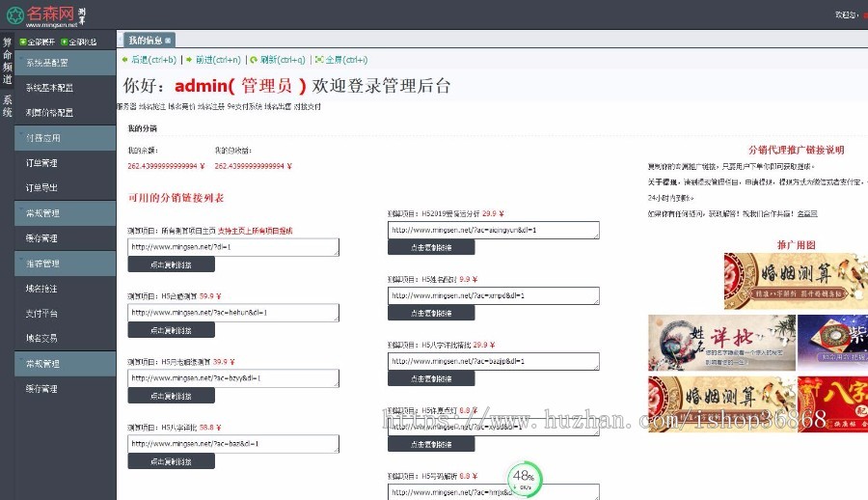Click the 姓名详批 promo banner

click(721, 343)
